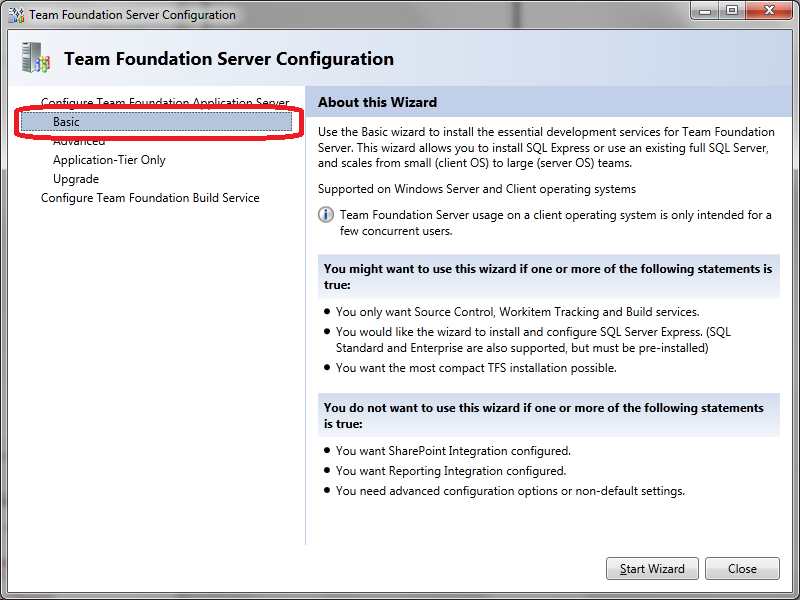Screen dimensions: 800x600
Task: Click the title bar application icon
Action: click(x=16, y=15)
